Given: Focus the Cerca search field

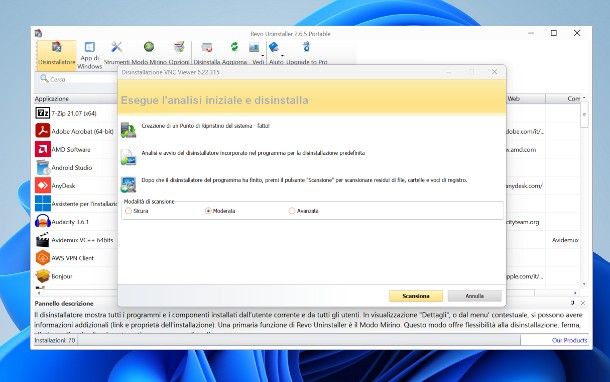Looking at the screenshot, I should (78, 79).
